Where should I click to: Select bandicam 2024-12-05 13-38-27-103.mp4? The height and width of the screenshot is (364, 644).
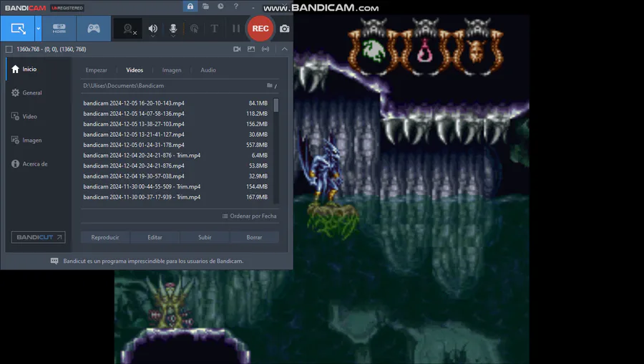click(176, 124)
